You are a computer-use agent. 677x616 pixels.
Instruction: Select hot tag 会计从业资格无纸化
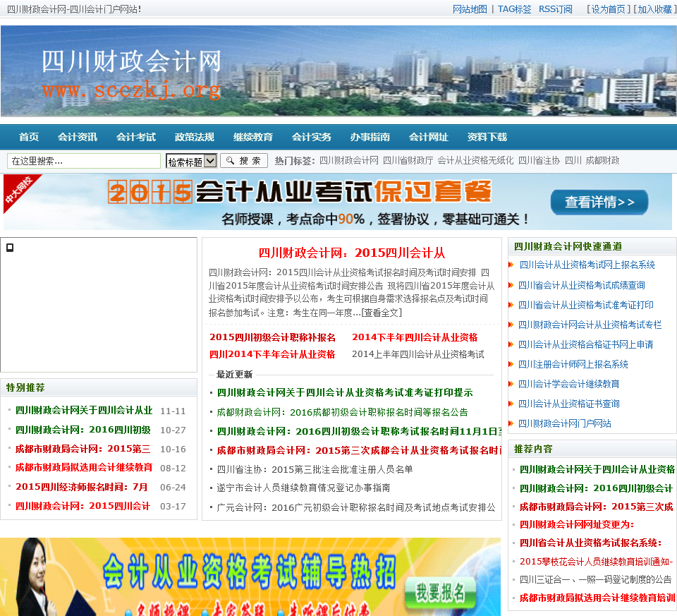pyautogui.click(x=475, y=161)
